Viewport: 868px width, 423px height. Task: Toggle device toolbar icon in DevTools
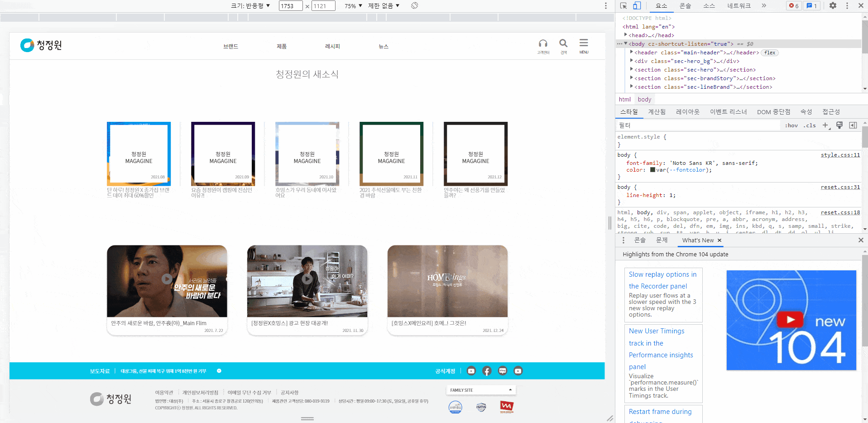(637, 5)
